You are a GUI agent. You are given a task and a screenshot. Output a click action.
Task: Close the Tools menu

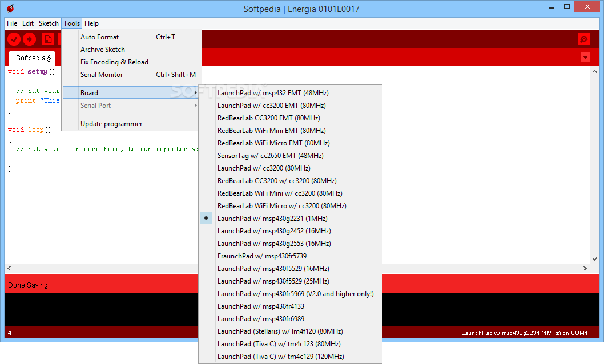pyautogui.click(x=72, y=23)
